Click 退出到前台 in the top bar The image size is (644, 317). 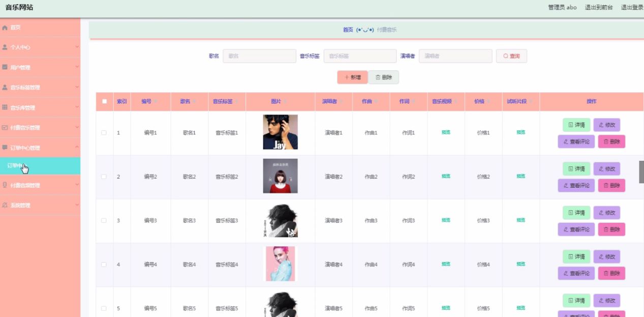click(599, 7)
